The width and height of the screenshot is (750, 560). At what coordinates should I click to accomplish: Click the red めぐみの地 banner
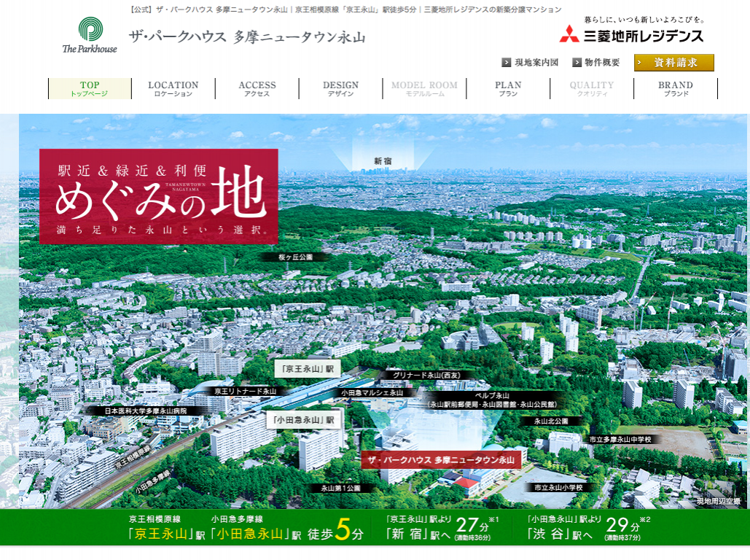coord(159,196)
